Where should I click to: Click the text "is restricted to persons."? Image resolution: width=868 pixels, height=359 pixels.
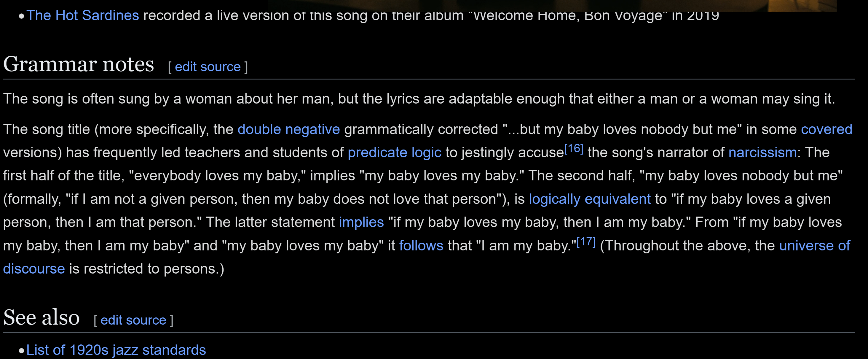(146, 269)
